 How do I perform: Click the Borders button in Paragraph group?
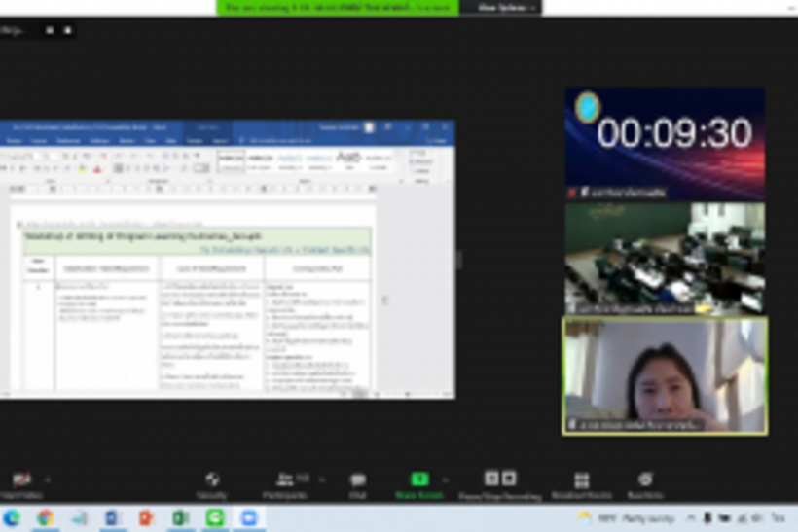(201, 168)
